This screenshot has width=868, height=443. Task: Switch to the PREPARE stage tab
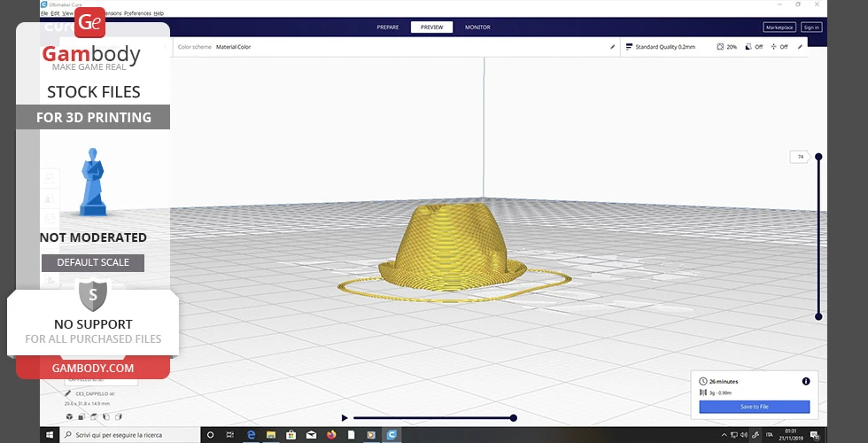click(x=388, y=27)
